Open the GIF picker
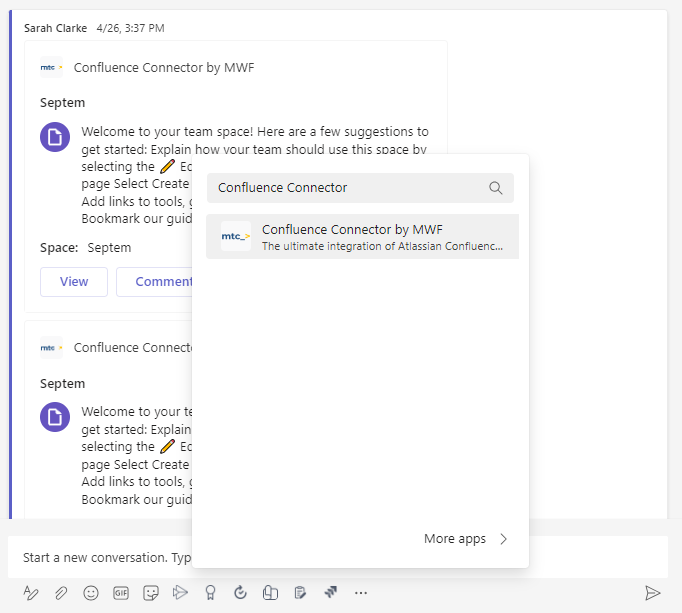The image size is (682, 613). pos(121,593)
